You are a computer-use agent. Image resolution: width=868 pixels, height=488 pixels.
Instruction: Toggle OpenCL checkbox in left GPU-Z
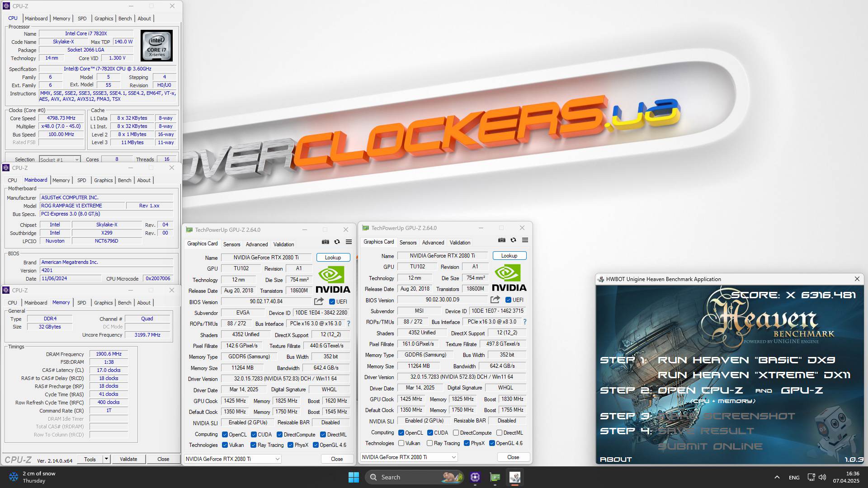(x=225, y=435)
